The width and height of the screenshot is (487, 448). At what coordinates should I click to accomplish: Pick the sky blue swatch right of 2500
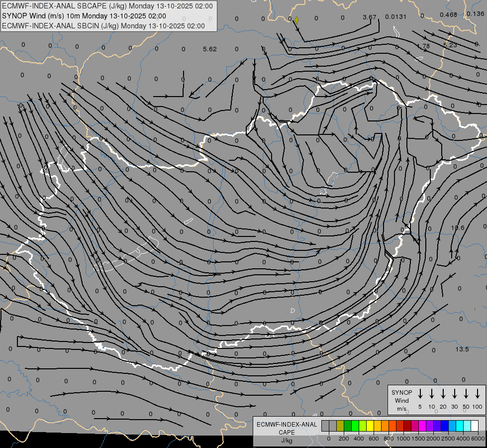(x=452, y=426)
